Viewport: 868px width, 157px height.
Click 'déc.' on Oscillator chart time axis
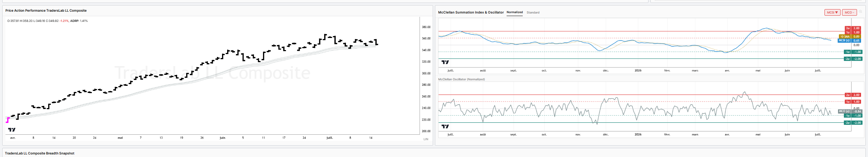point(606,134)
